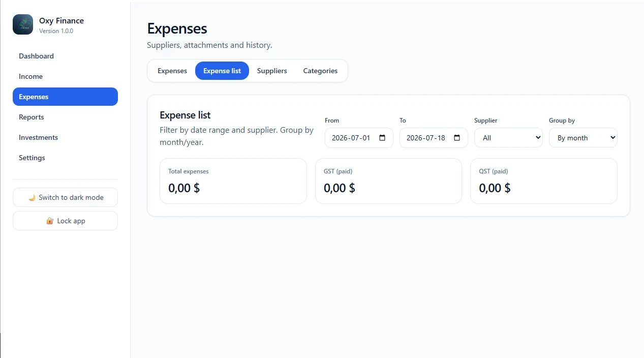644x358 pixels.
Task: Navigate to Investments
Action: point(65,137)
